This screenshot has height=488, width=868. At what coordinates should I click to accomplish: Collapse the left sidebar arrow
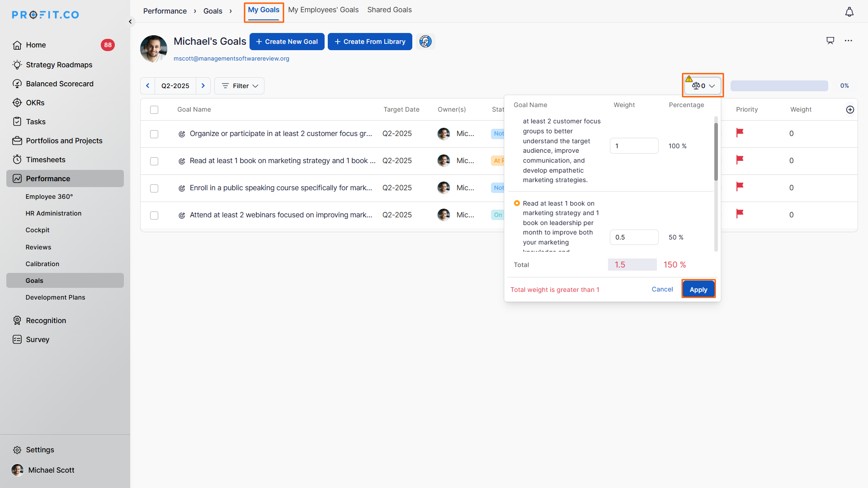(x=130, y=21)
